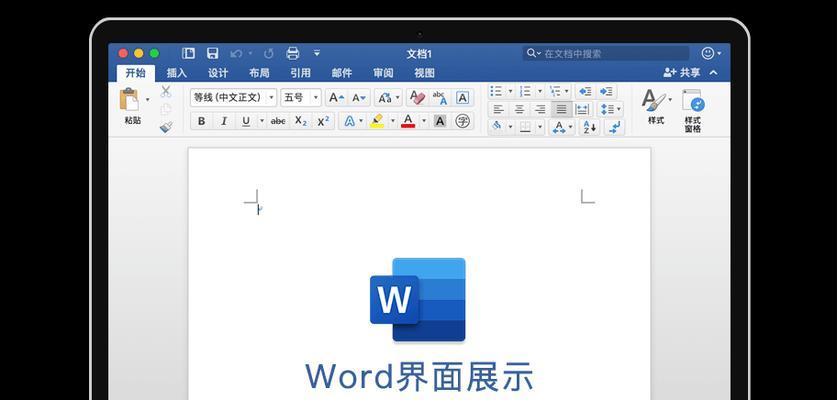837x400 pixels.
Task: Click the Cut scissors icon
Action: tap(166, 91)
